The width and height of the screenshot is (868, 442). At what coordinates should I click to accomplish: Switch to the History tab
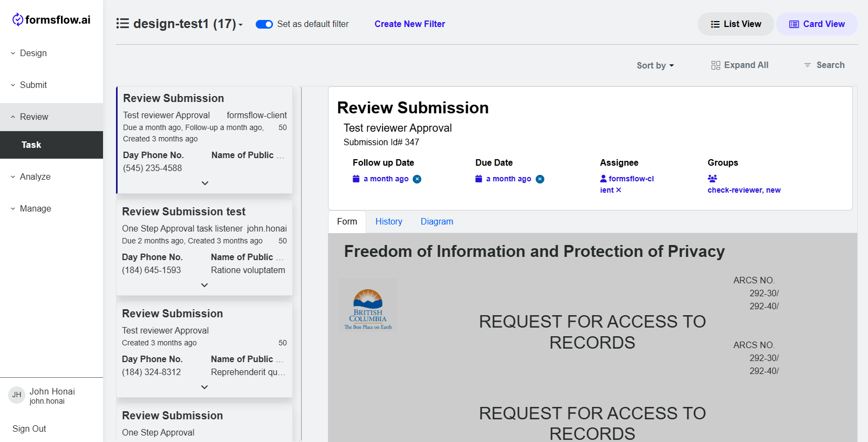click(389, 222)
